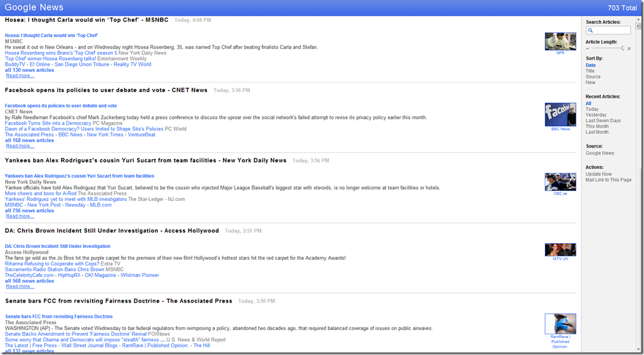644x355 pixels.
Task: Open the Yankees CBC.ca thumbnail
Action: tap(560, 182)
